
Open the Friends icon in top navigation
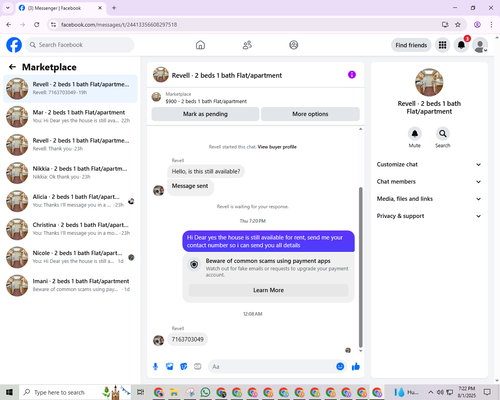[x=247, y=45]
